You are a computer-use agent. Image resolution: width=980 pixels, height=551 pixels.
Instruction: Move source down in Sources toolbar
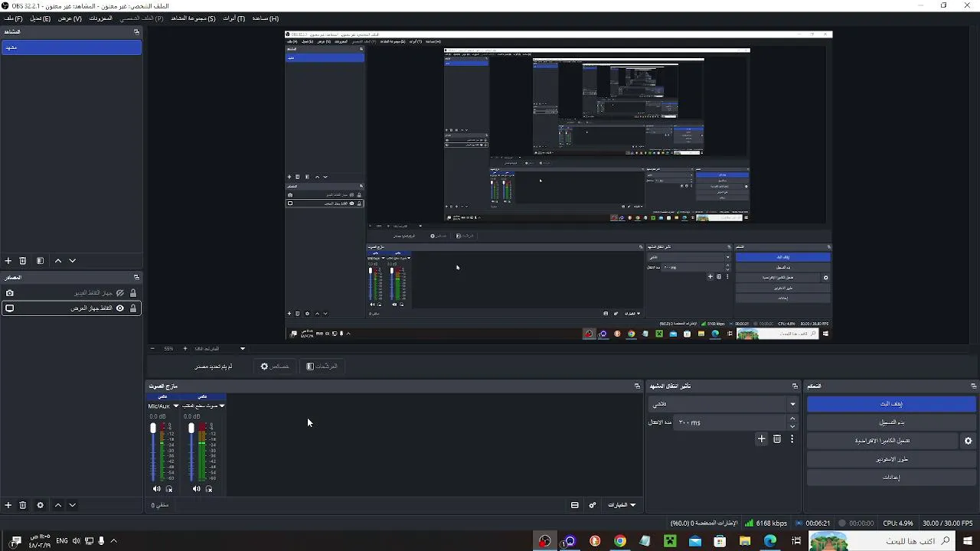[x=73, y=505]
